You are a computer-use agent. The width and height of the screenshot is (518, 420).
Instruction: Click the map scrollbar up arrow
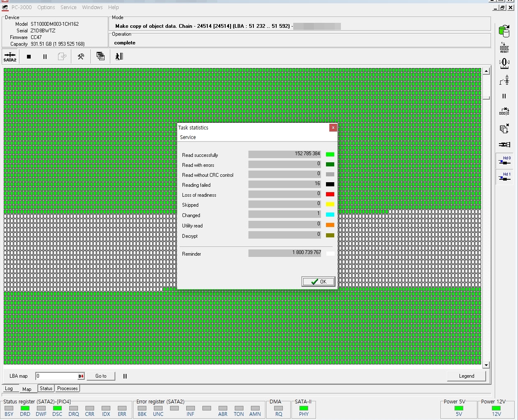(486, 71)
